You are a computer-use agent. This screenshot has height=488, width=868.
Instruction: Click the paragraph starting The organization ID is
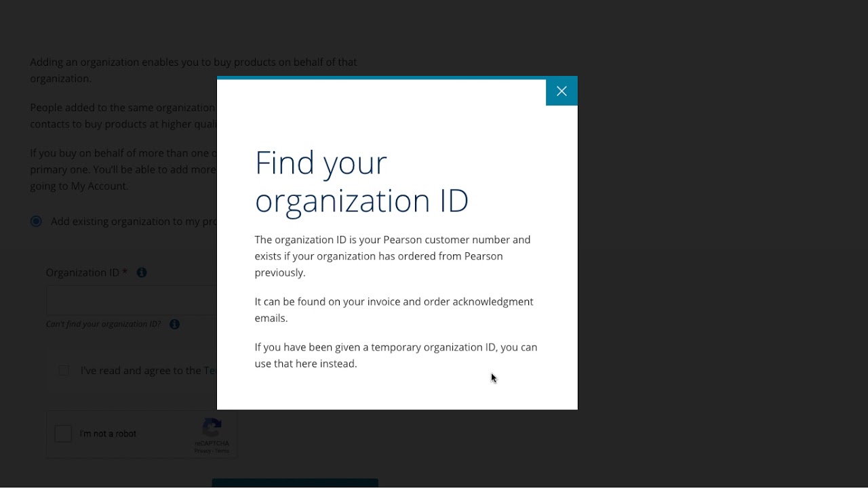tap(393, 256)
